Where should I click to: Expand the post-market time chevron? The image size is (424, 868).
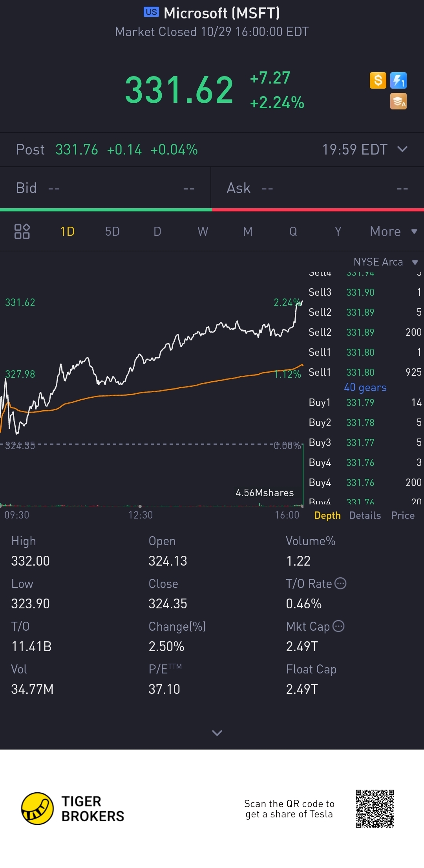tap(402, 149)
